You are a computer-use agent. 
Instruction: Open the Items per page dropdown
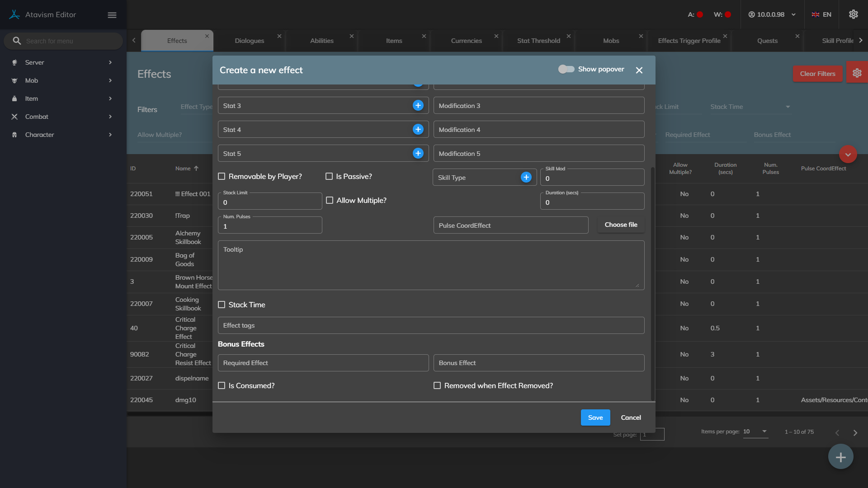click(755, 432)
